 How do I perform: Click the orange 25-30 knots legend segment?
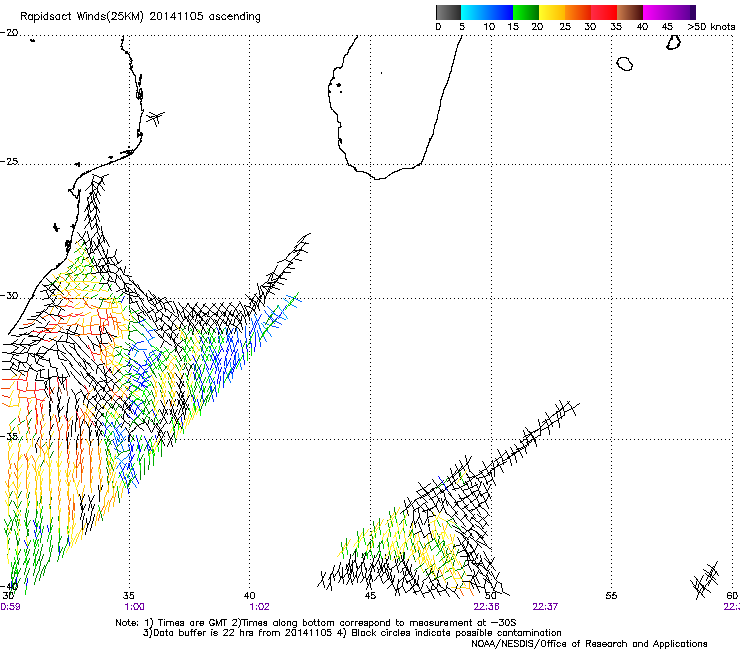click(x=578, y=12)
